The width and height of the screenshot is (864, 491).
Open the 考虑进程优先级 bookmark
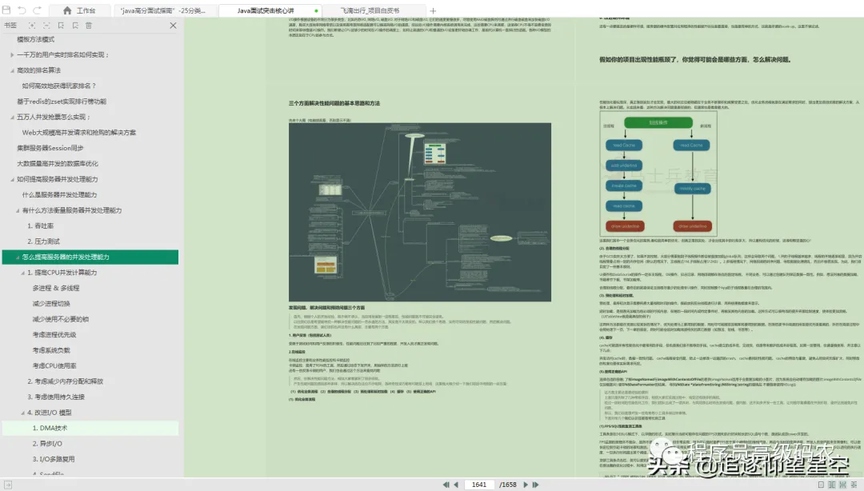(54, 334)
